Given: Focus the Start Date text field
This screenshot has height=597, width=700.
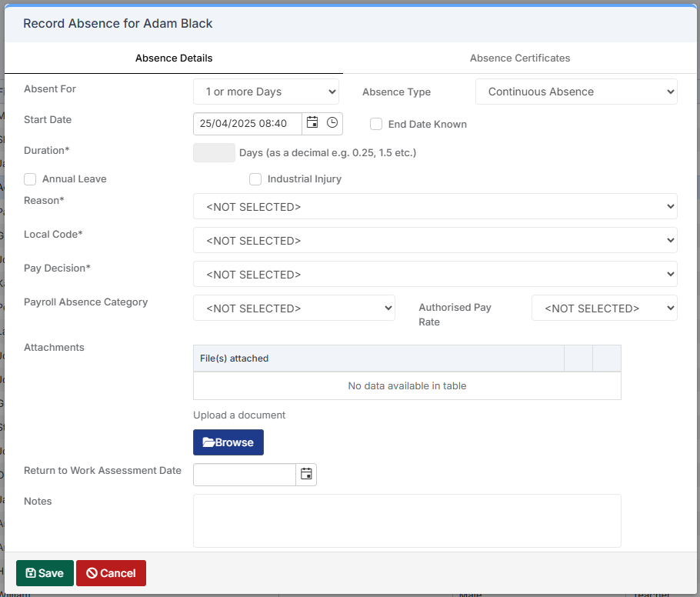Looking at the screenshot, I should point(248,124).
